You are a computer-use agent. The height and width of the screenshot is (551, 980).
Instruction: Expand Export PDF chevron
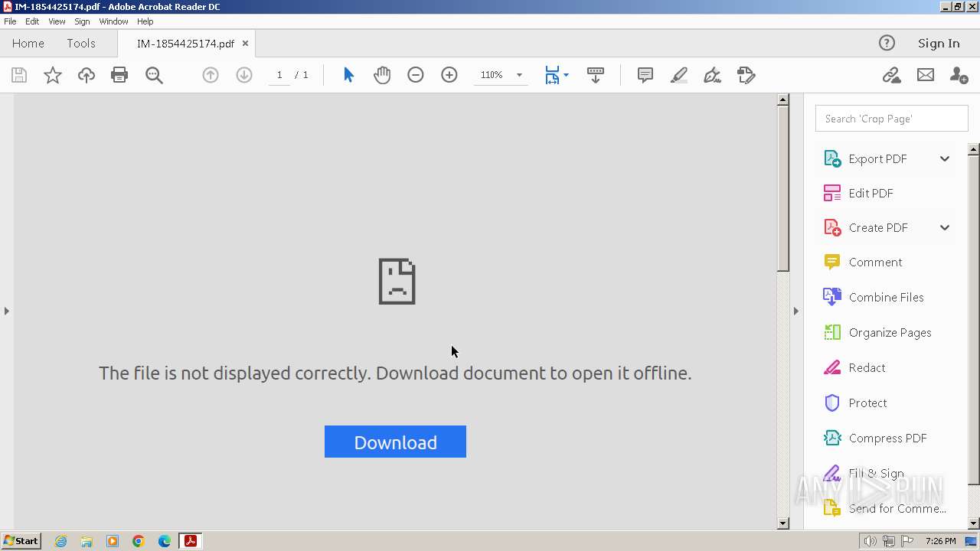coord(945,158)
